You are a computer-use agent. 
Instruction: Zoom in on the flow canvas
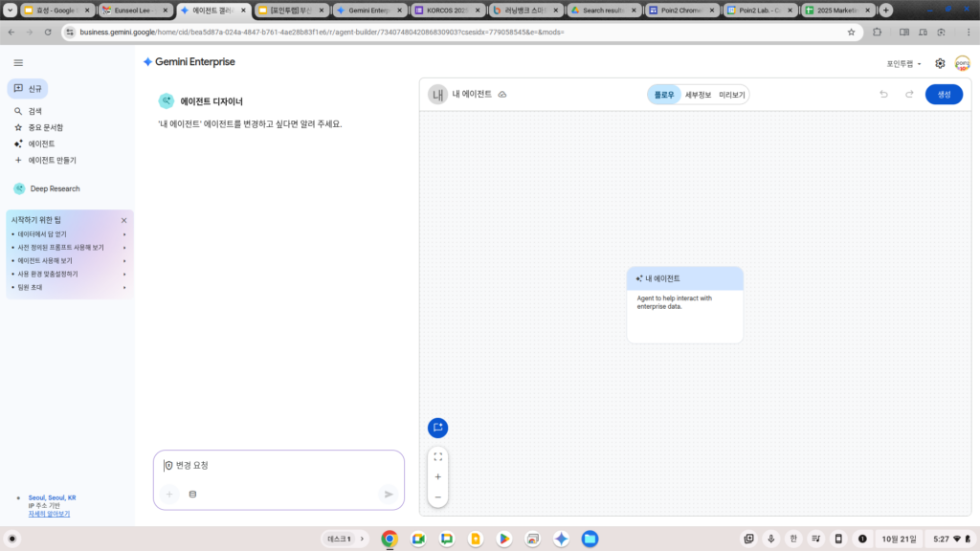437,476
